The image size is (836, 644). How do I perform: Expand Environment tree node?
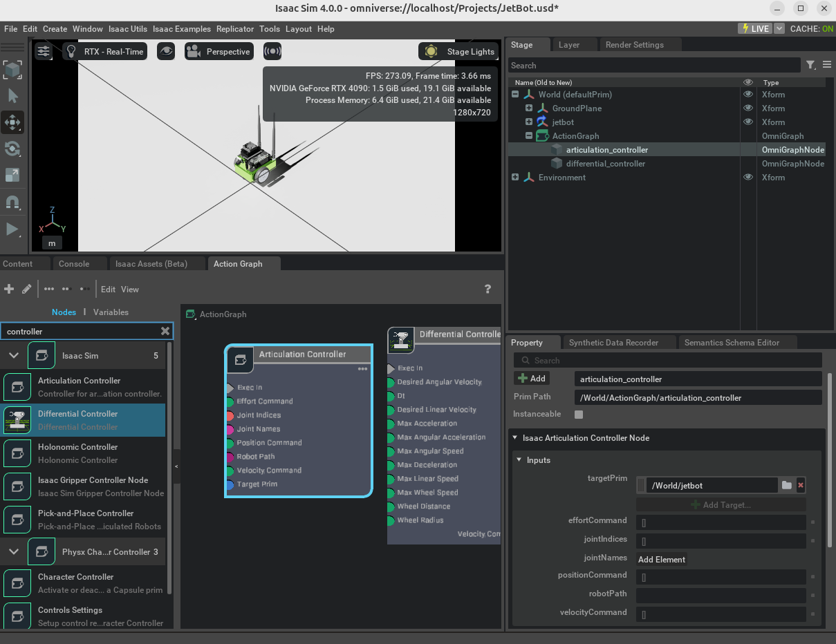pyautogui.click(x=515, y=178)
